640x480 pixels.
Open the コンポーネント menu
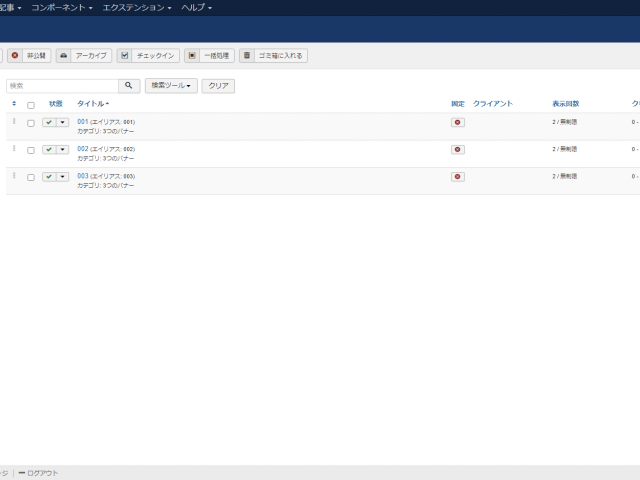(x=62, y=7)
